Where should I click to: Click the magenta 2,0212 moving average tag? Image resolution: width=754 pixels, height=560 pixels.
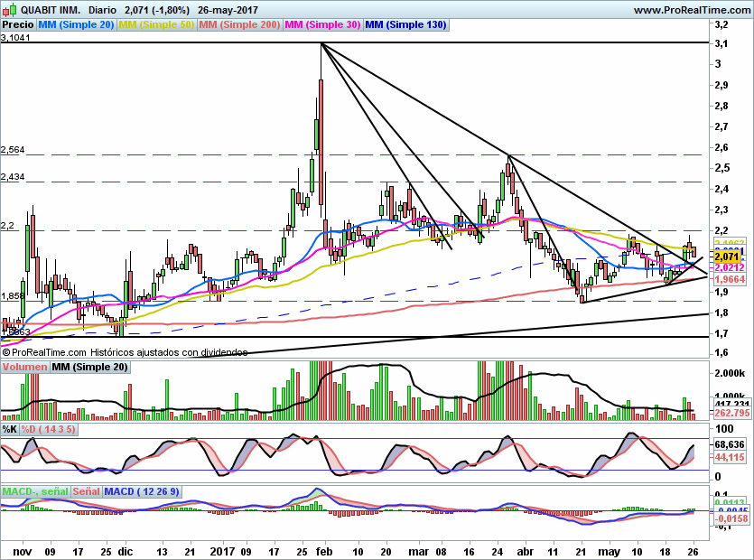tap(730, 267)
